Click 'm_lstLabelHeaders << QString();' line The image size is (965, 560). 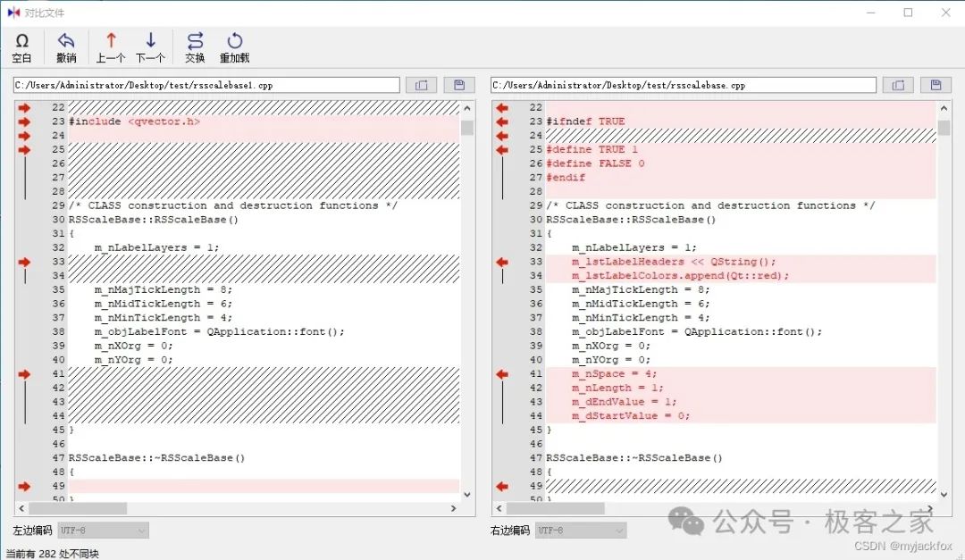click(x=674, y=263)
